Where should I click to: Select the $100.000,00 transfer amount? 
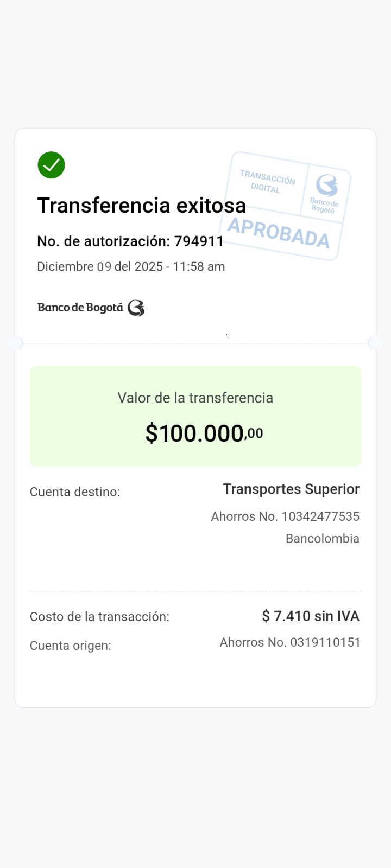(204, 433)
